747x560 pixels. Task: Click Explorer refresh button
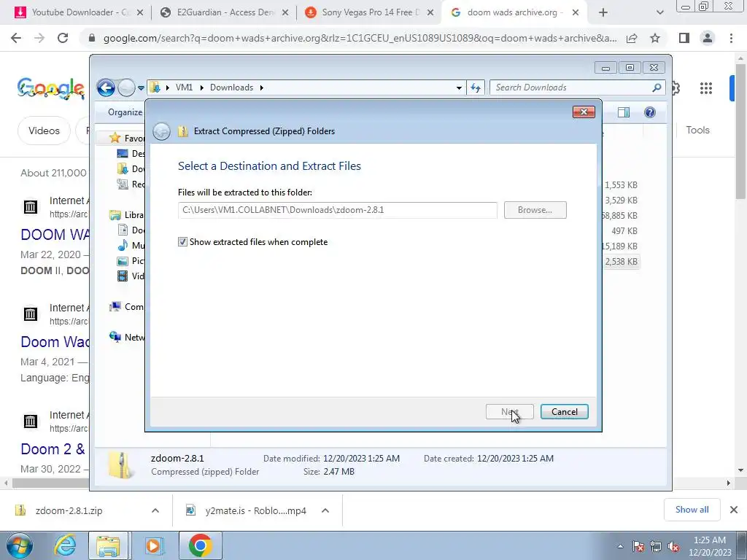point(476,87)
